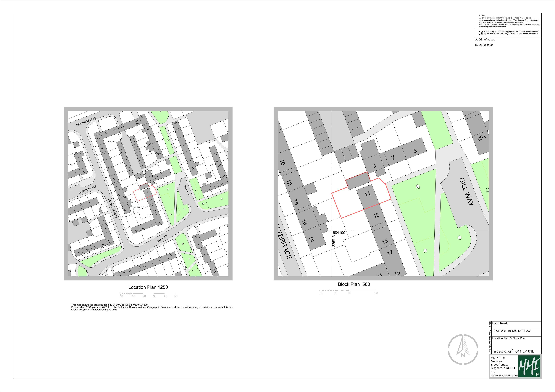Click the 'Block Plan 500' title

click(x=354, y=284)
